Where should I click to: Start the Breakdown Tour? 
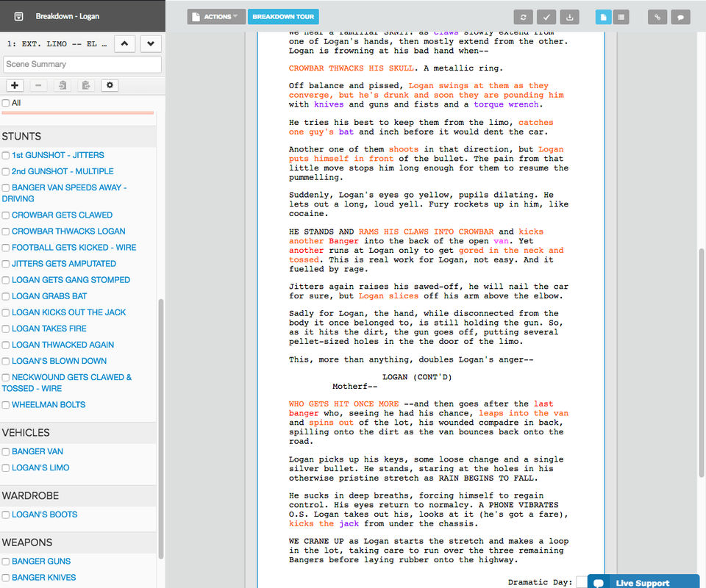pos(283,17)
